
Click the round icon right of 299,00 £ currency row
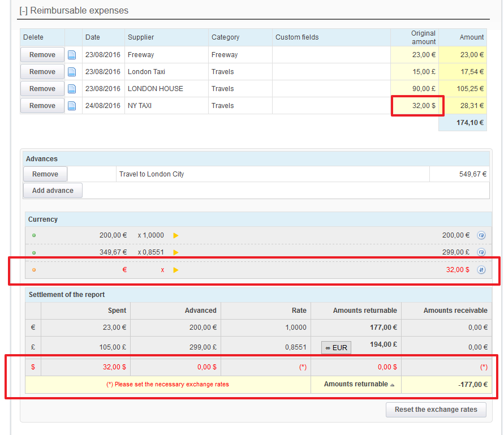481,252
